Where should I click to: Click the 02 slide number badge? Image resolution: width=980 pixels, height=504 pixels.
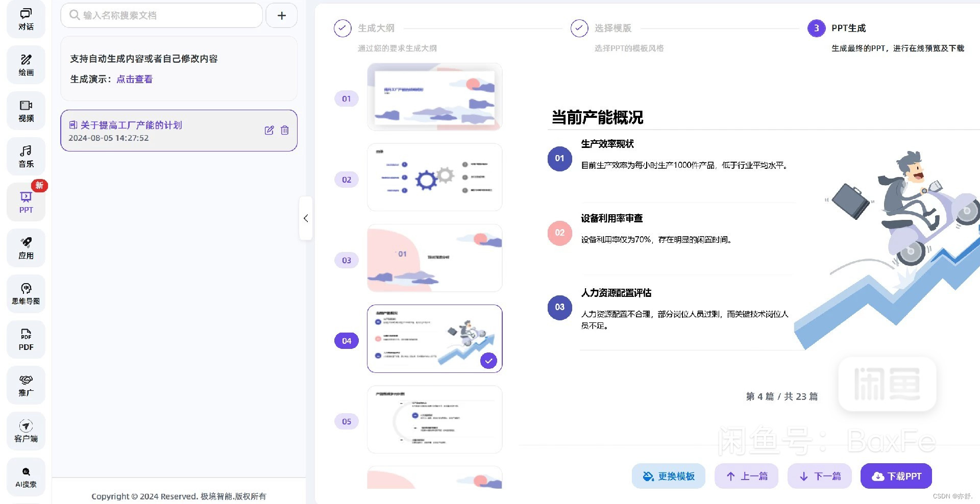tap(347, 180)
